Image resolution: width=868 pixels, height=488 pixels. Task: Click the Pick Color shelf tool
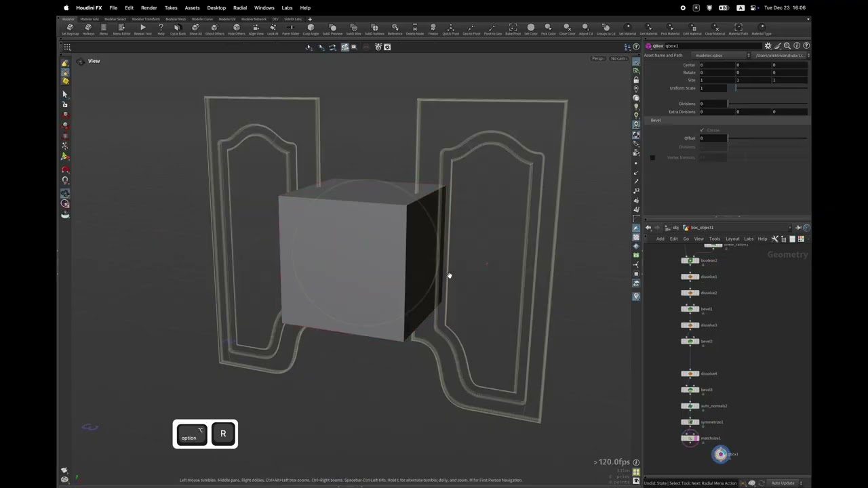coord(548,29)
